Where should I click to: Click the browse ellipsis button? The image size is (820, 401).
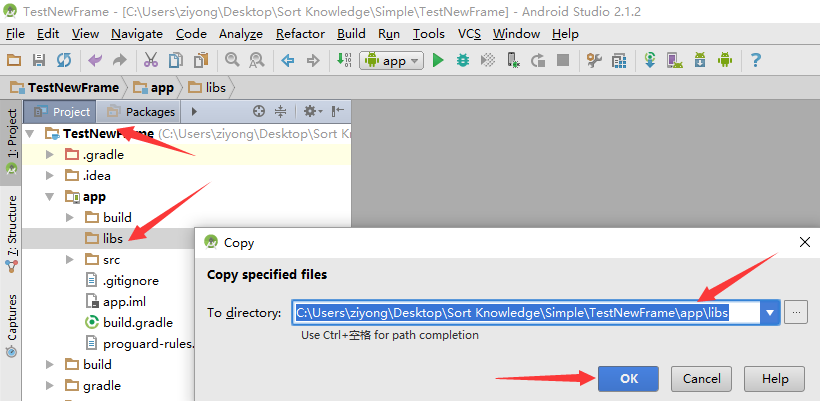click(796, 313)
